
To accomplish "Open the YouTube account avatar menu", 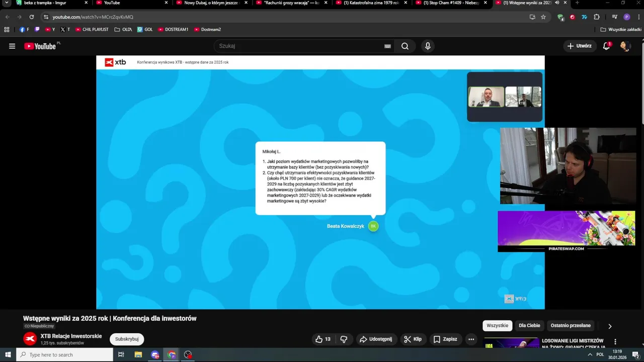I will click(x=625, y=46).
